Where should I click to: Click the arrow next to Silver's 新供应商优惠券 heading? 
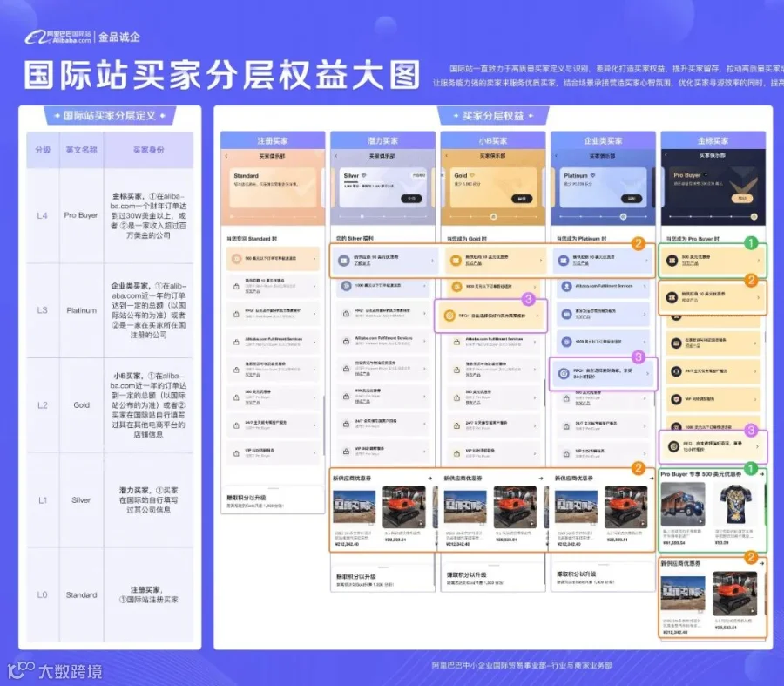click(x=430, y=479)
